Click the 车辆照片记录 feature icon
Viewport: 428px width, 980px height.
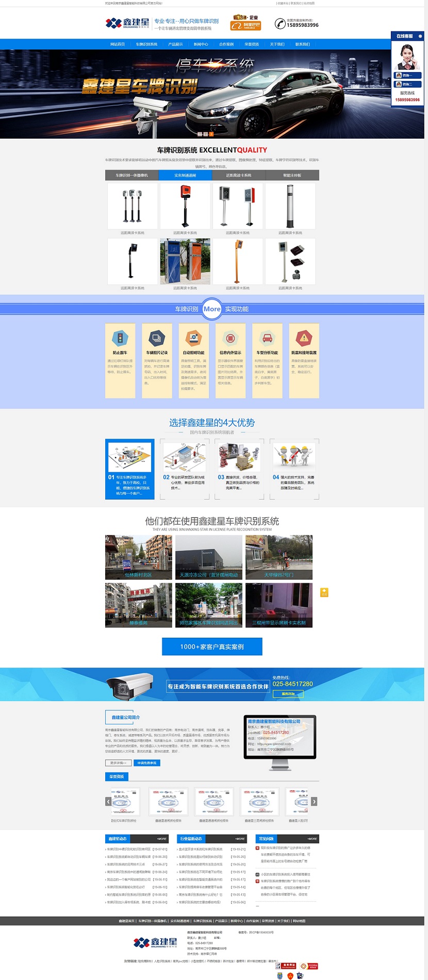click(x=157, y=338)
